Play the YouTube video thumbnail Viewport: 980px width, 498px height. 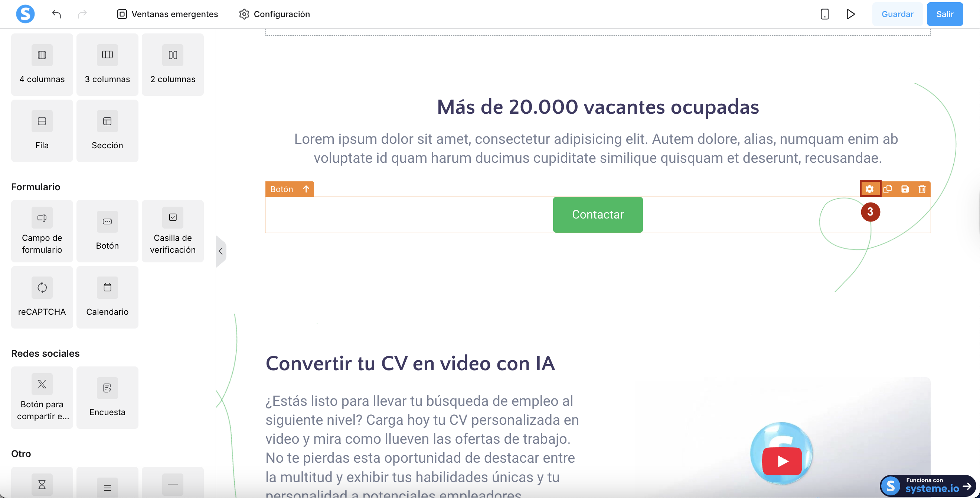tap(782, 461)
